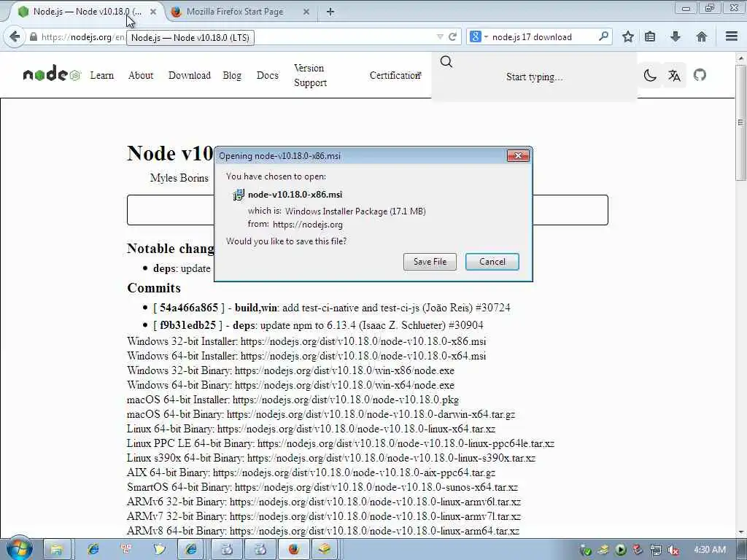Open a new tab with plus button
Screen dimensions: 747x560
330,12
